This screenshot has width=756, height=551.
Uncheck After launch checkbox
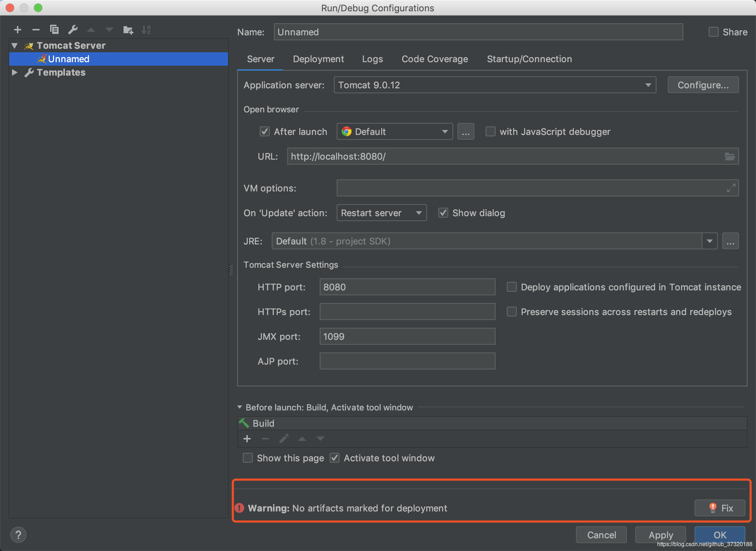click(x=265, y=132)
